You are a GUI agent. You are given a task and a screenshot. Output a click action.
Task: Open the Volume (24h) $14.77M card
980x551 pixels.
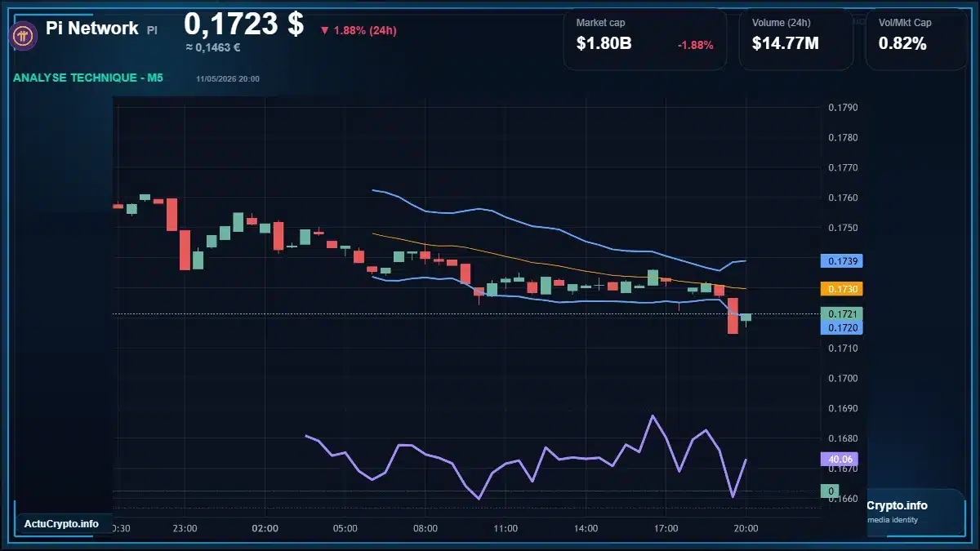[x=796, y=38]
